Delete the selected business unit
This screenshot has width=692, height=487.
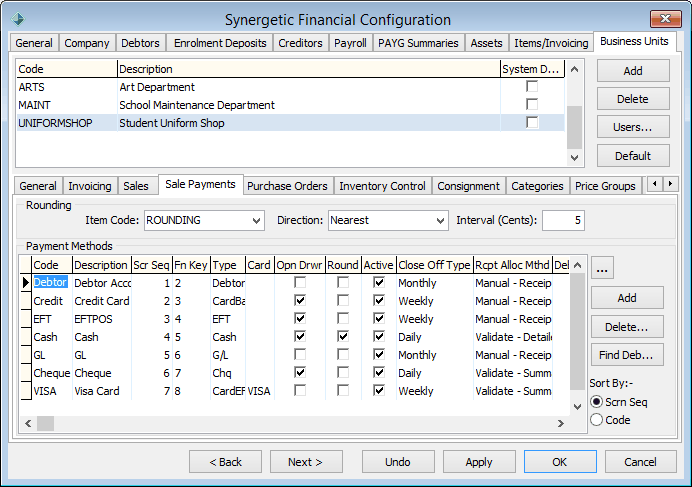coord(633,99)
